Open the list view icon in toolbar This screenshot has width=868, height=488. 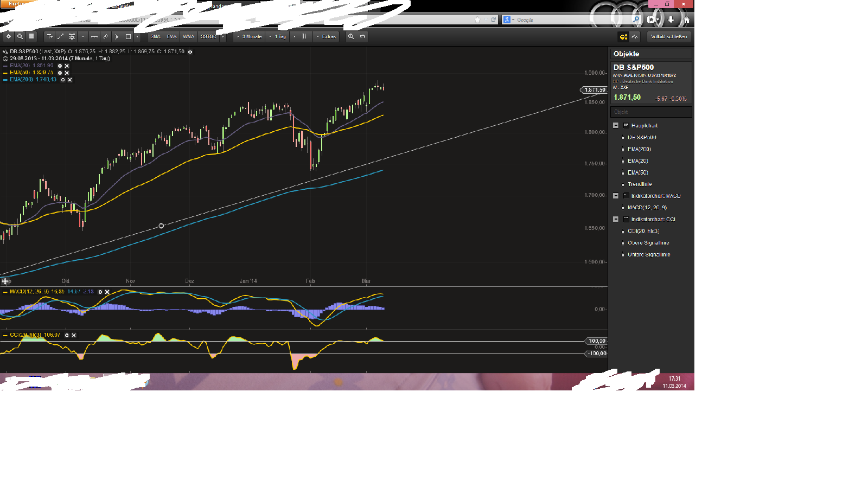(x=31, y=36)
